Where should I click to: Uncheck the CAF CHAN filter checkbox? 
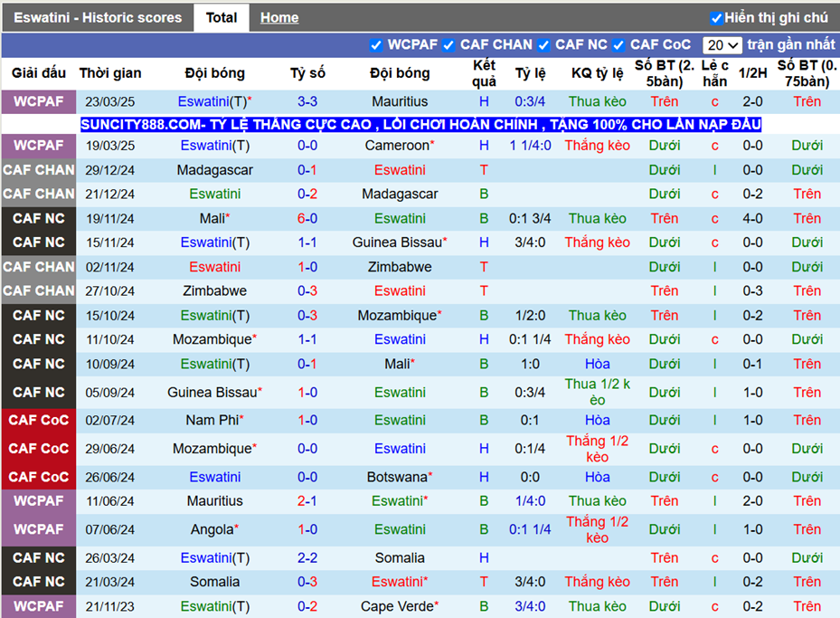pos(448,45)
